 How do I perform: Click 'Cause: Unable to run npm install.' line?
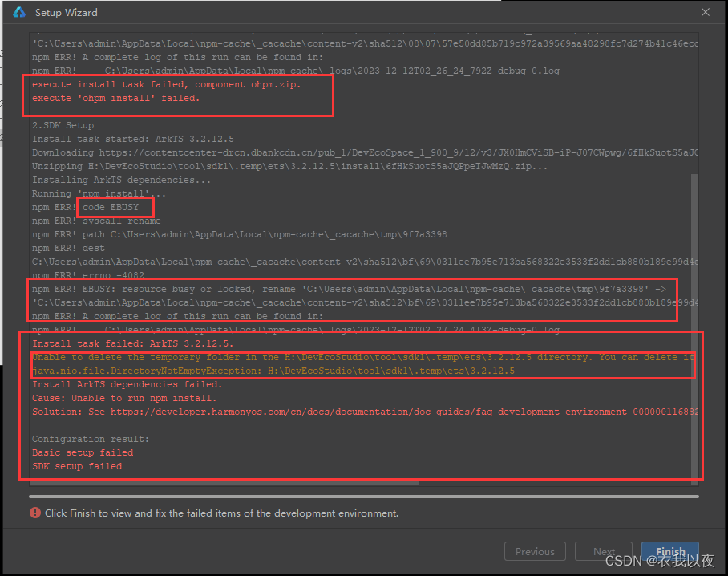[x=124, y=398]
